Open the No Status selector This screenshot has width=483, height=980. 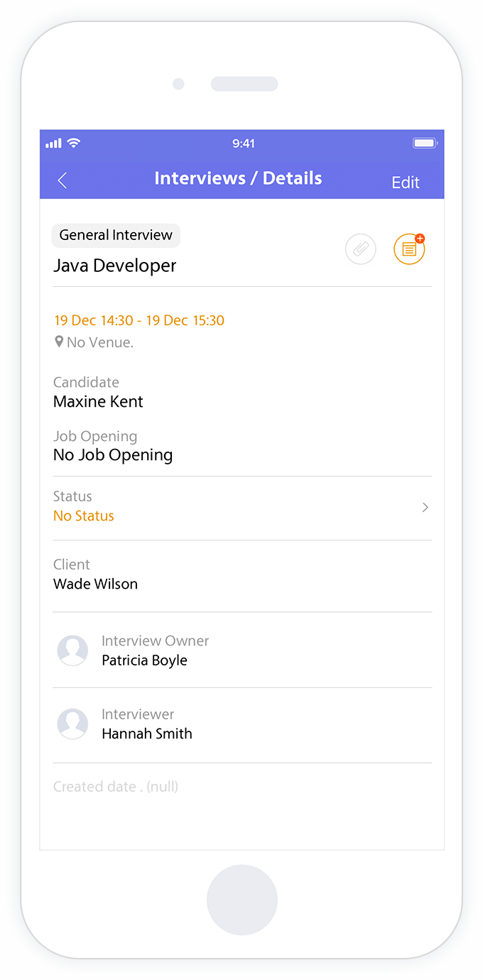point(84,516)
